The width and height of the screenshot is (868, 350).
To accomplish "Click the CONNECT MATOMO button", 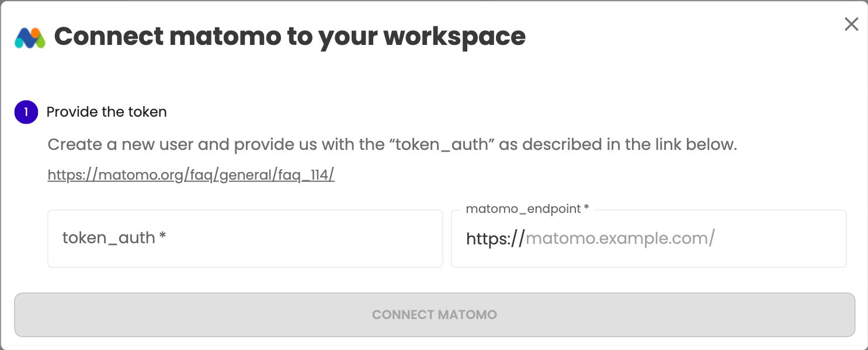I will [435, 315].
